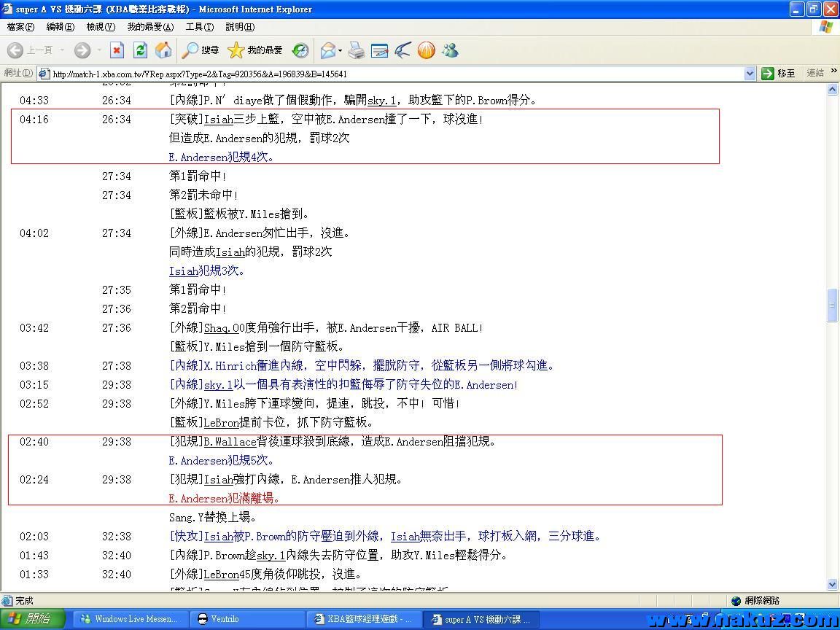
Task: Click the Mail envelope icon
Action: tap(328, 50)
